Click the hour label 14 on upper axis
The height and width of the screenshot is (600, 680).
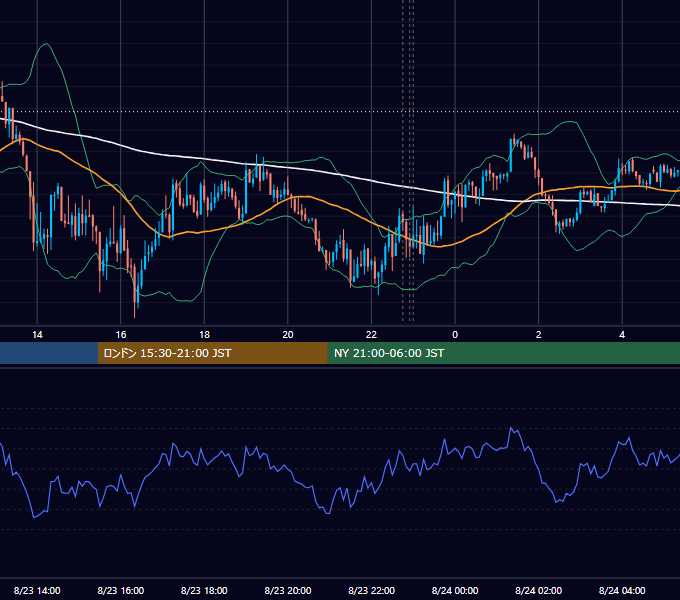(x=37, y=335)
